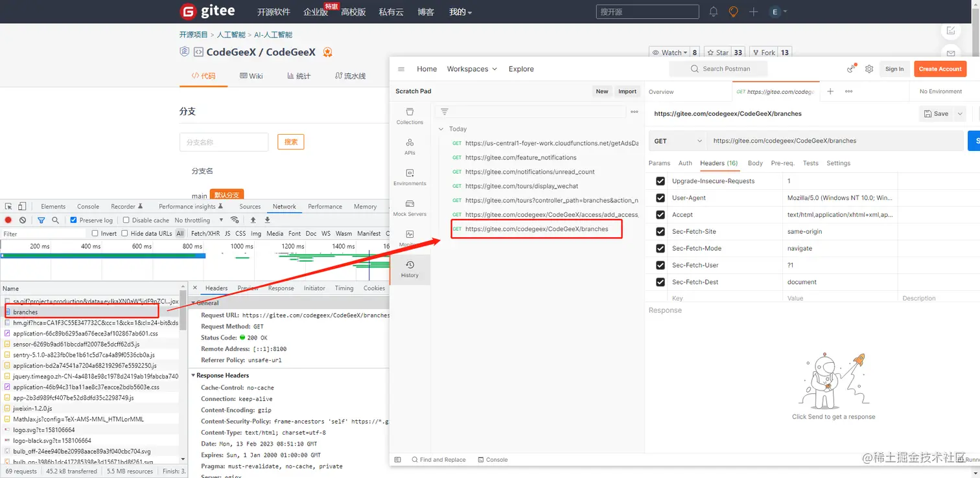This screenshot has width=980, height=478.
Task: Click Export HAR download arrow
Action: (267, 220)
